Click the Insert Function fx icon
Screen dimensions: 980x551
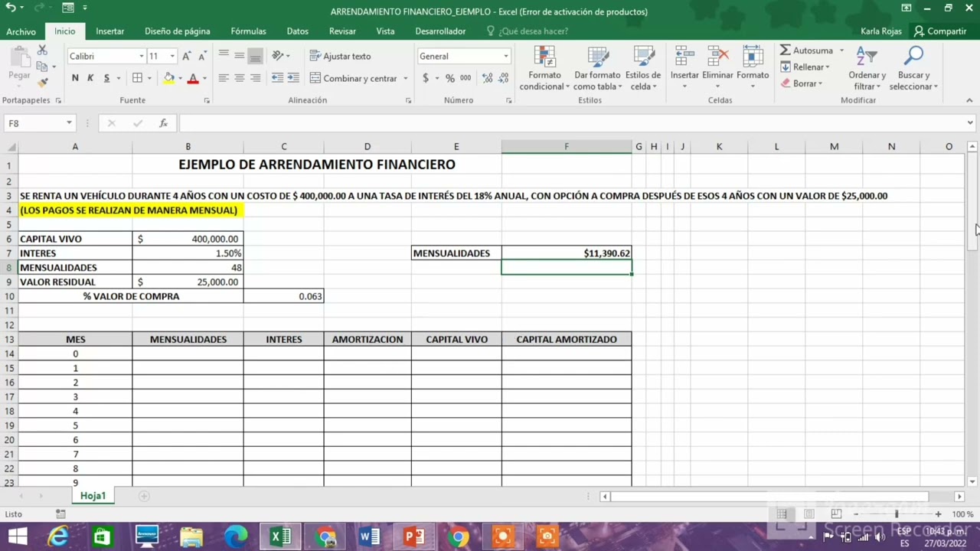163,123
